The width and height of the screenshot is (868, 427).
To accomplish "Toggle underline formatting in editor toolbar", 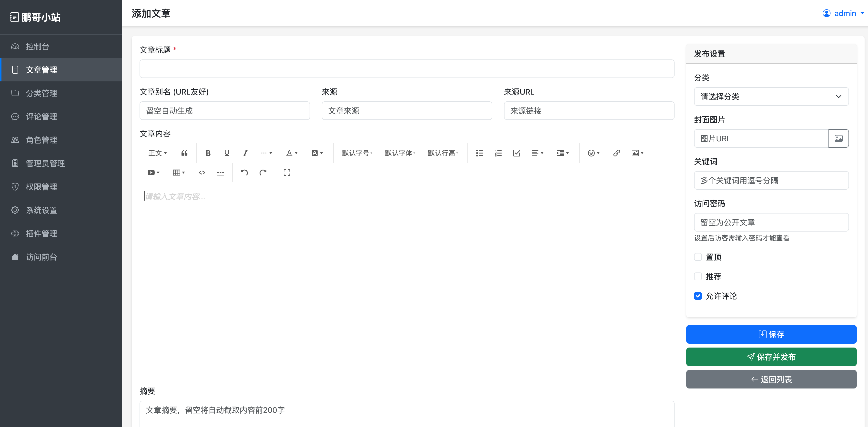I will pos(226,153).
